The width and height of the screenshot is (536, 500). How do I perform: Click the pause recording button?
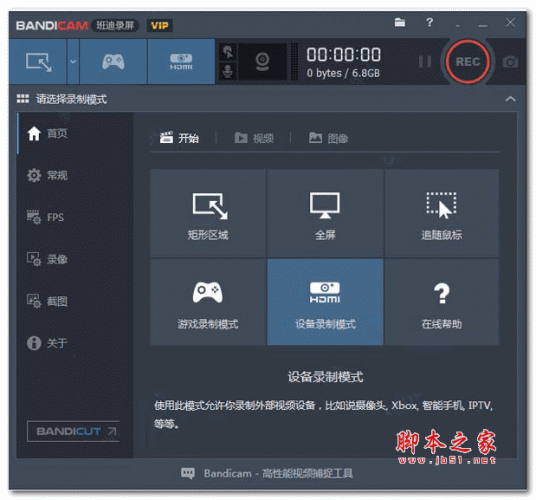click(425, 62)
